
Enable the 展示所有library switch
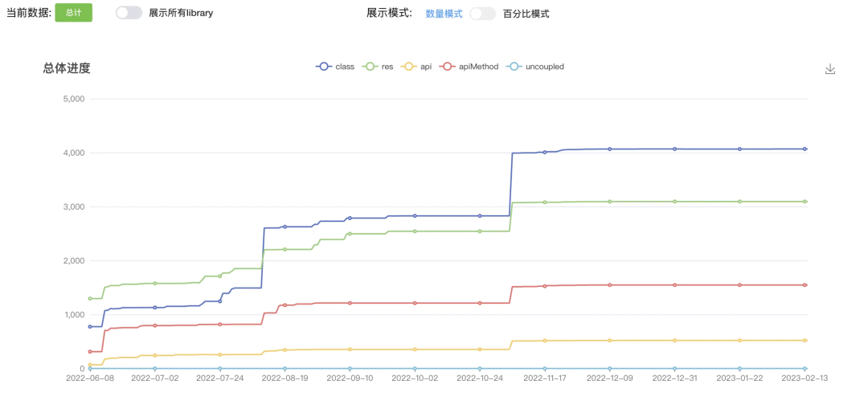[x=129, y=14]
